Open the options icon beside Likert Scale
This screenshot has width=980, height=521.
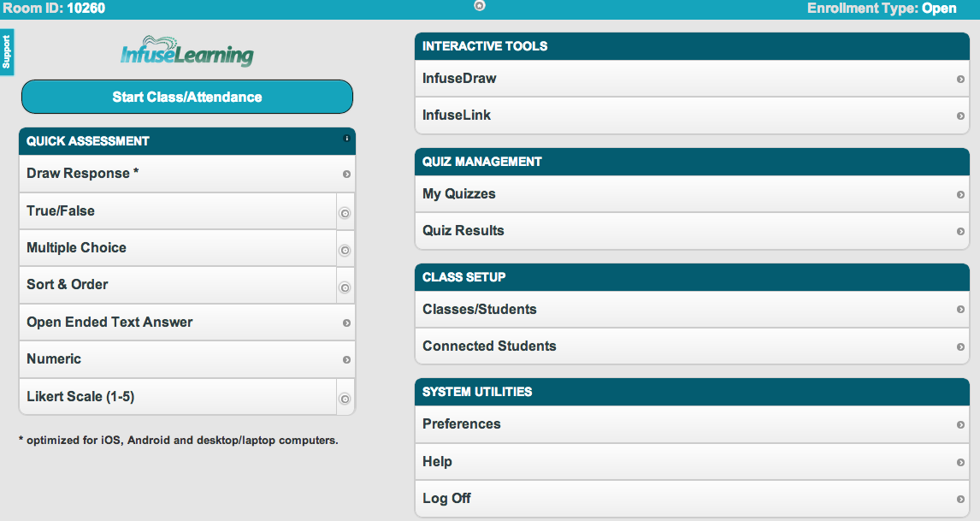point(345,399)
